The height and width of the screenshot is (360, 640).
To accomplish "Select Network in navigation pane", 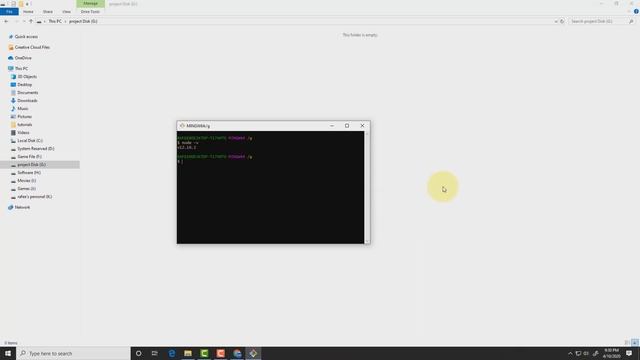I will tap(22, 207).
